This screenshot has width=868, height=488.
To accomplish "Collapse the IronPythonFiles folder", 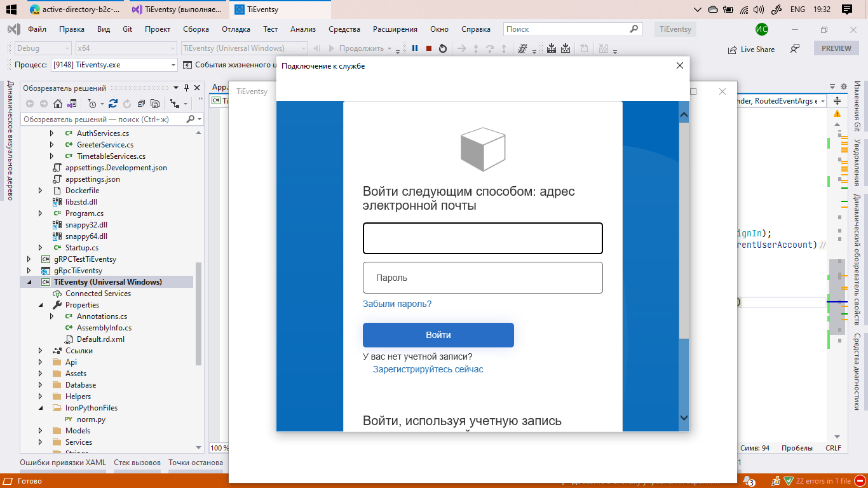I will point(41,408).
